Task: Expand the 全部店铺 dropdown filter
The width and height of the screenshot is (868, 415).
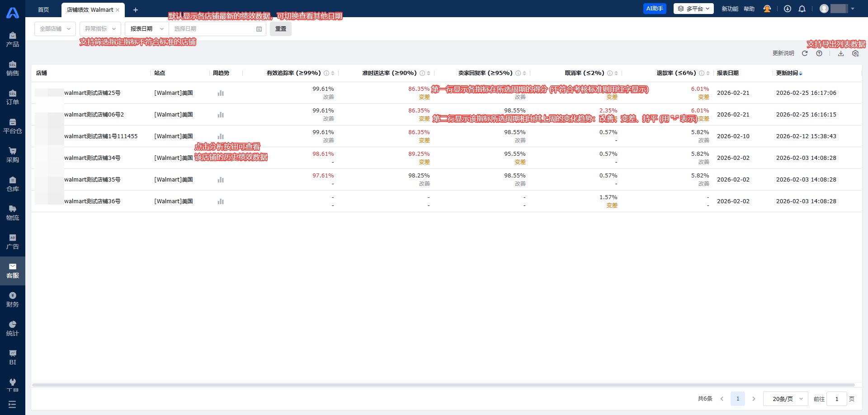Action: pos(55,29)
